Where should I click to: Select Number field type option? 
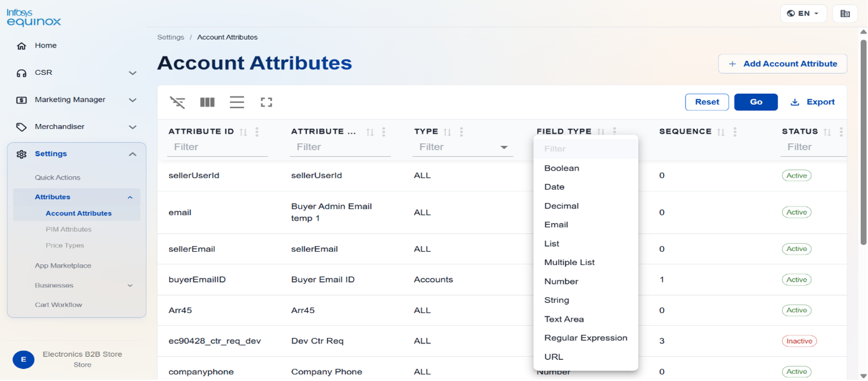(x=586, y=281)
